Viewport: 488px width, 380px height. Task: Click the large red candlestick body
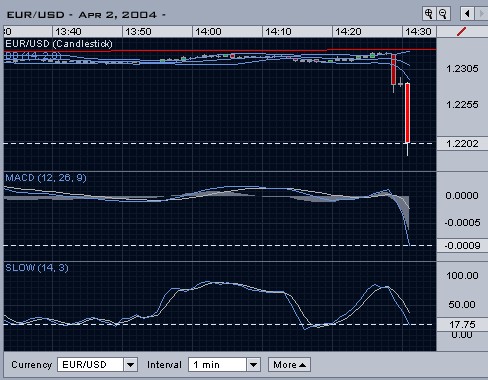[407, 113]
